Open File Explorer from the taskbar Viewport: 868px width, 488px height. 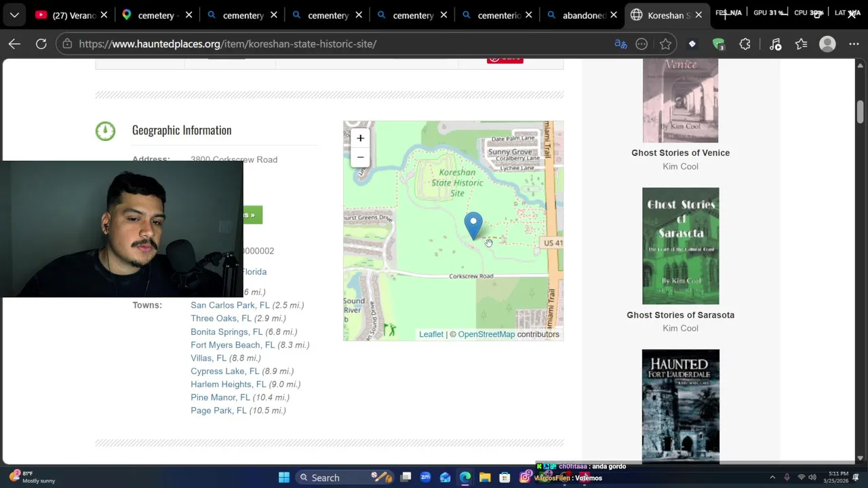[x=485, y=478]
